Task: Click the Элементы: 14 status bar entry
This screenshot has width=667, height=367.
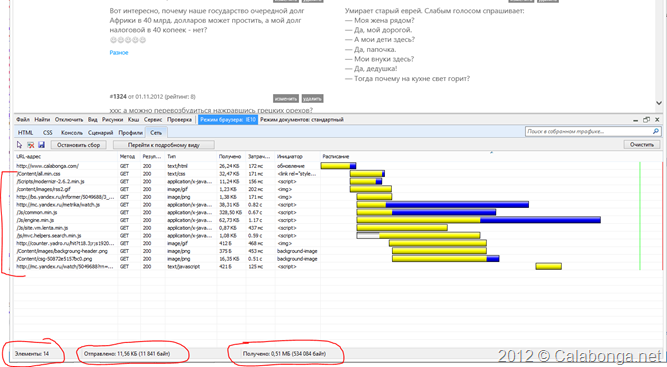Action: [x=32, y=353]
